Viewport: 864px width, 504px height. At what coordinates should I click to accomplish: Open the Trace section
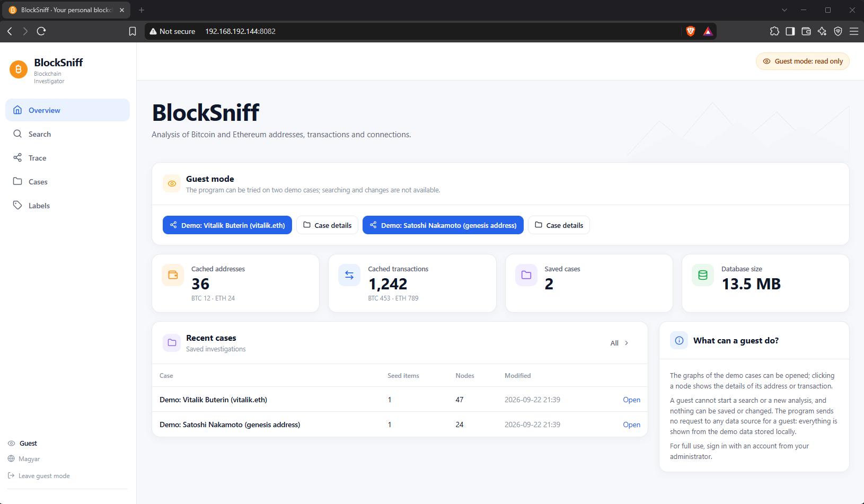(x=67, y=158)
